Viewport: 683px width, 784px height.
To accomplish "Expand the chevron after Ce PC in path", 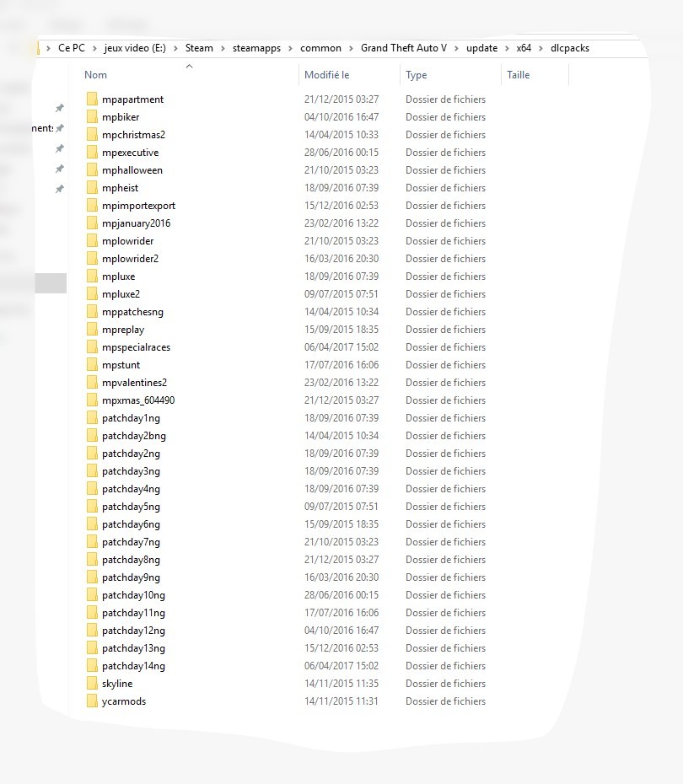I will coord(94,49).
